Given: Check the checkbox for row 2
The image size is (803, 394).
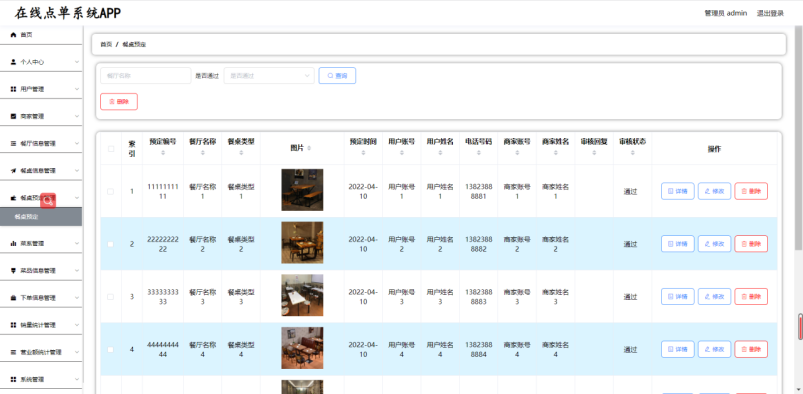Looking at the screenshot, I should (111, 244).
